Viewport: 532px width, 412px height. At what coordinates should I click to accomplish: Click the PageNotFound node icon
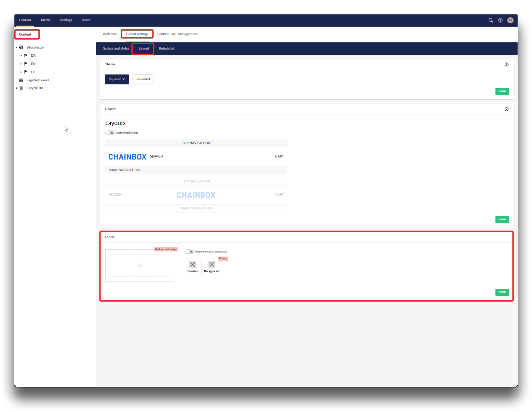pos(21,80)
